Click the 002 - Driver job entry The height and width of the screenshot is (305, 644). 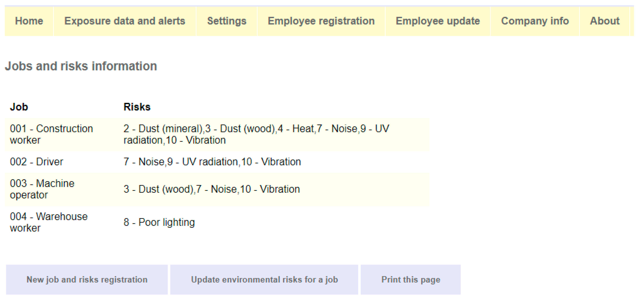[37, 162]
